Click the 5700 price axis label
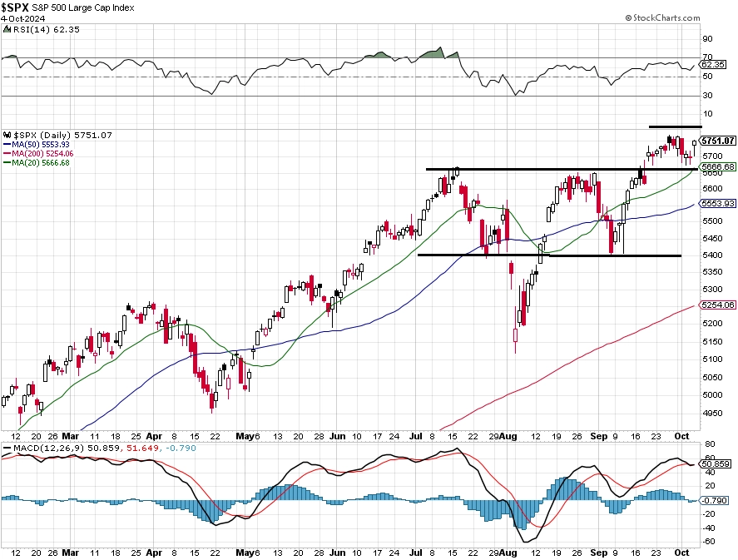738x560 pixels. click(x=712, y=156)
